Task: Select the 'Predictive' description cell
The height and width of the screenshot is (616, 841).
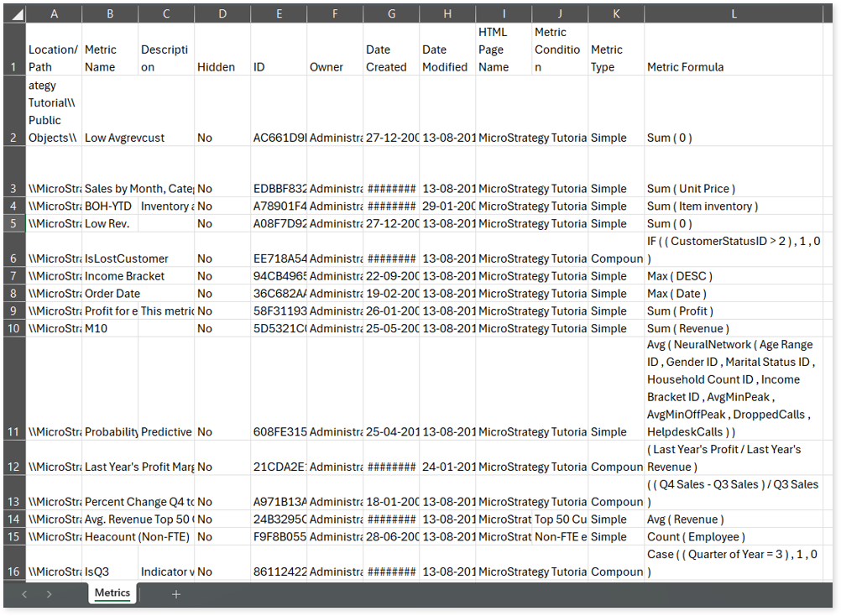Action: [x=166, y=389]
